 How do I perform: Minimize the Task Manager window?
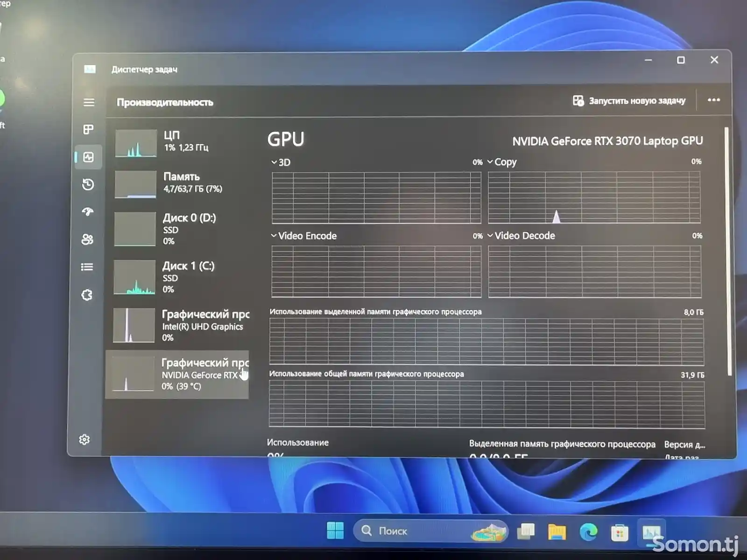tap(648, 60)
